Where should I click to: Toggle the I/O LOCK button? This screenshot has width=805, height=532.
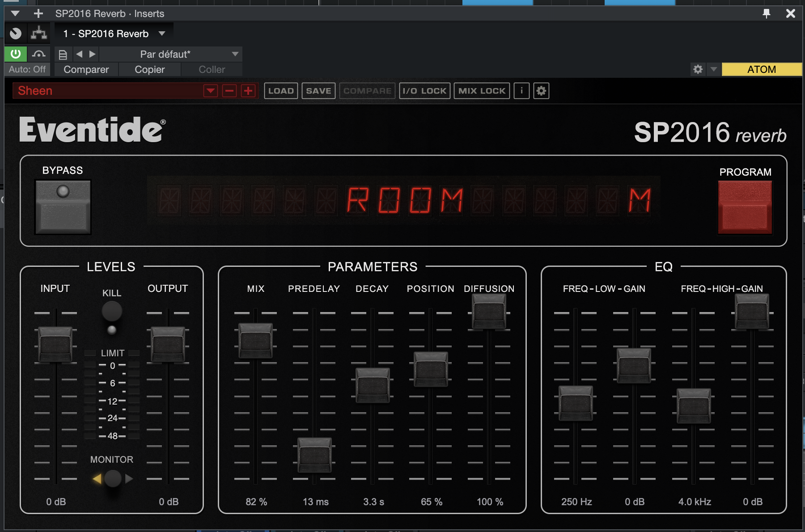(424, 91)
